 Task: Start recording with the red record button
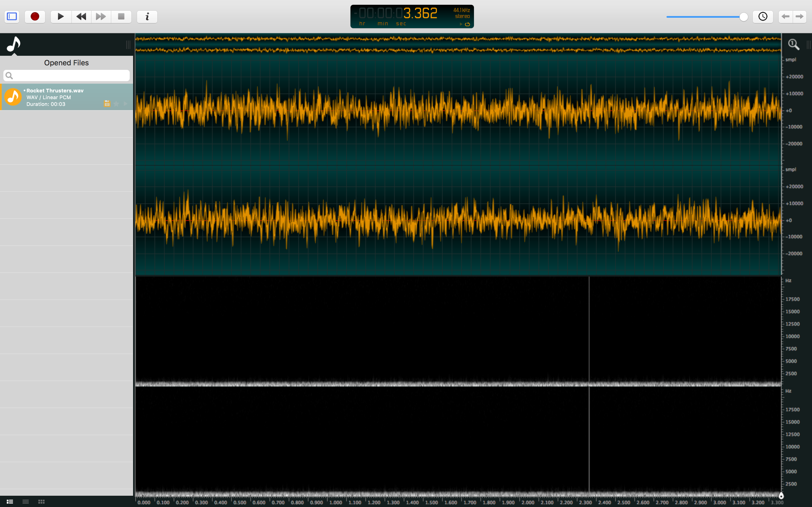35,16
